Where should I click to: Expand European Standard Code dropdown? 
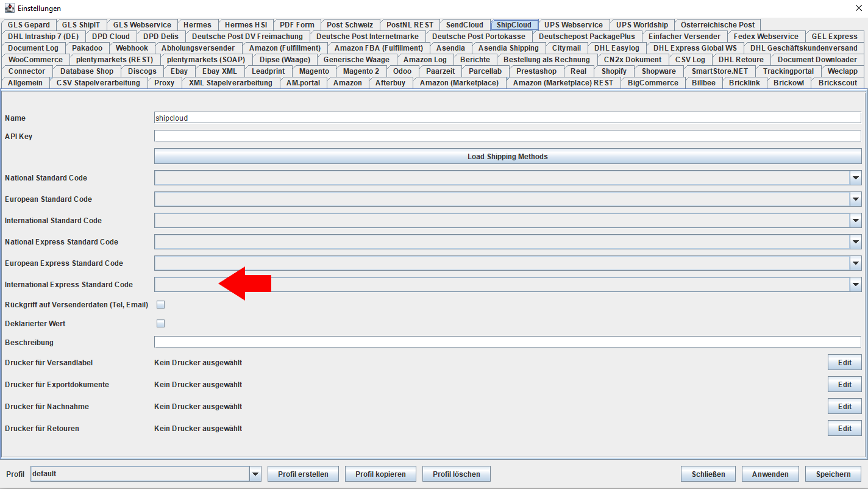coord(855,199)
